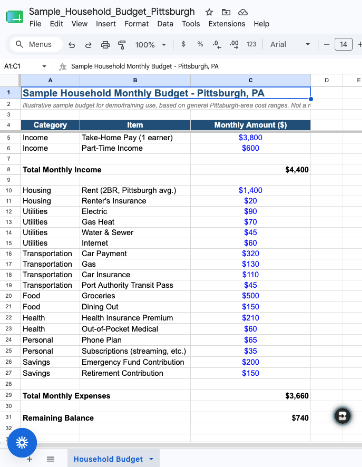Image resolution: width=362 pixels, height=467 pixels.
Task: Select the Monthly Amount ($) header cell
Action: (x=250, y=125)
